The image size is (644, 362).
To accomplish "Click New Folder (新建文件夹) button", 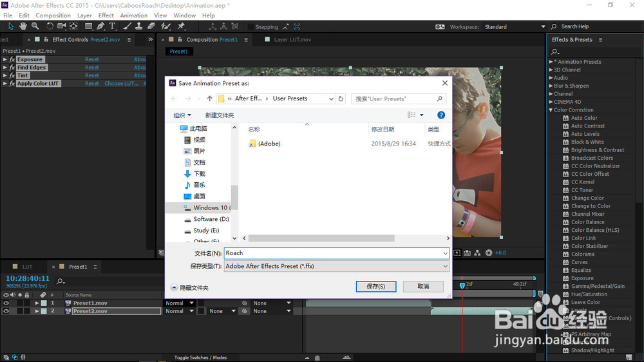I will [220, 115].
